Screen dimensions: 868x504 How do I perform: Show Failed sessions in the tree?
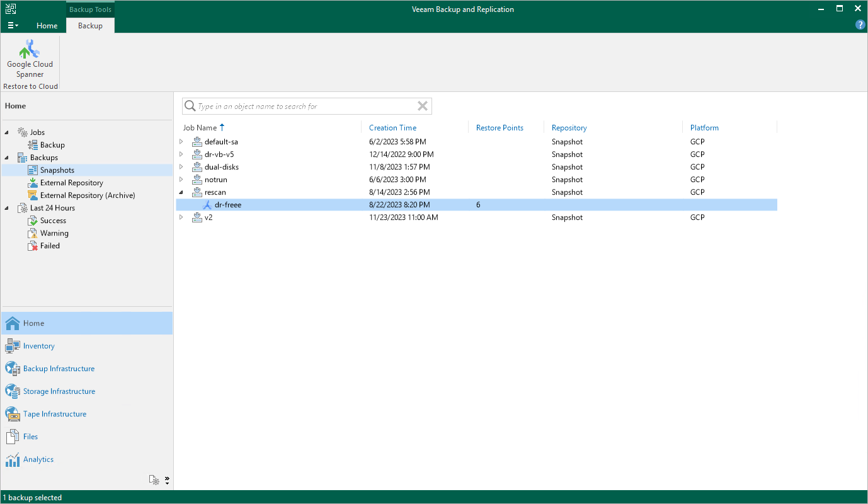coord(50,246)
